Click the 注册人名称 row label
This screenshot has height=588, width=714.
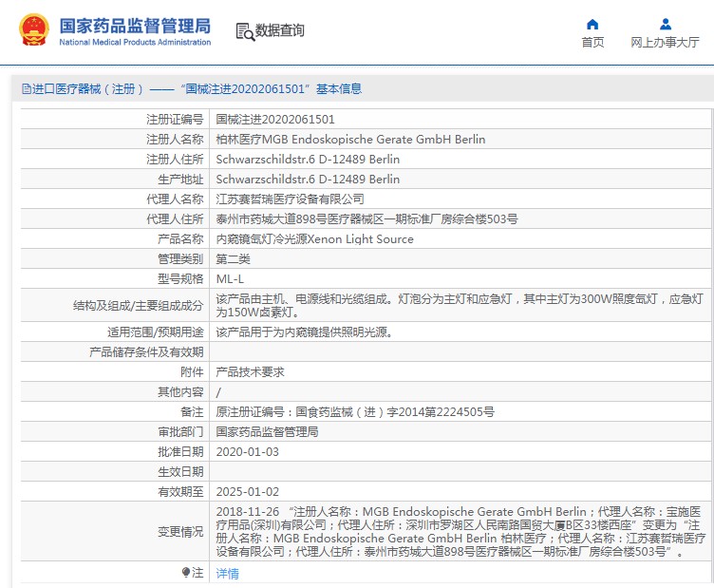click(x=175, y=140)
